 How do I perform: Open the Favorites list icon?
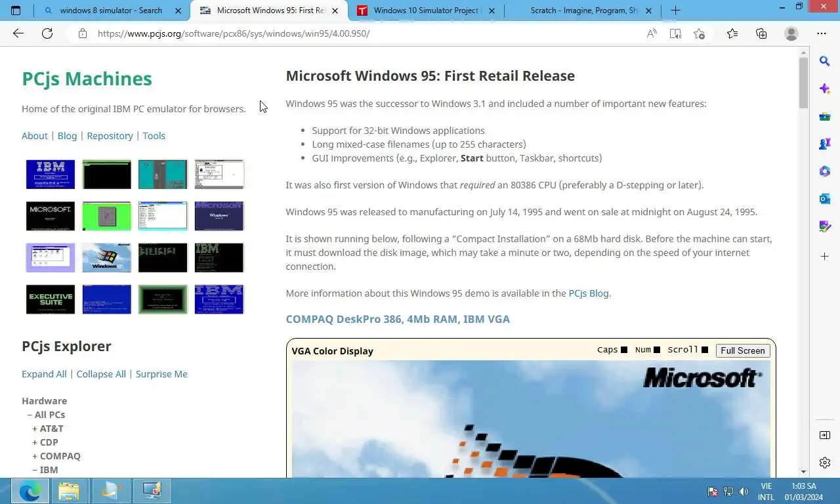(x=732, y=33)
